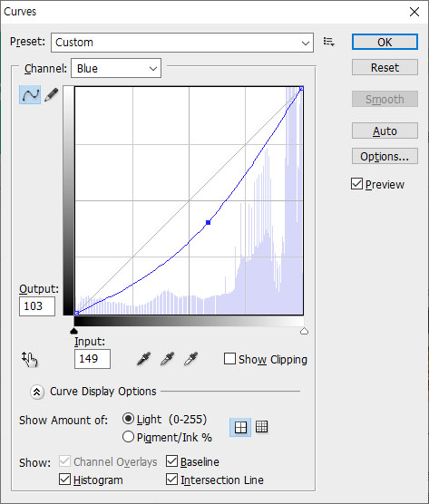The height and width of the screenshot is (504, 429).
Task: Switch to detailed ten-by-ten grid
Action: tap(261, 427)
